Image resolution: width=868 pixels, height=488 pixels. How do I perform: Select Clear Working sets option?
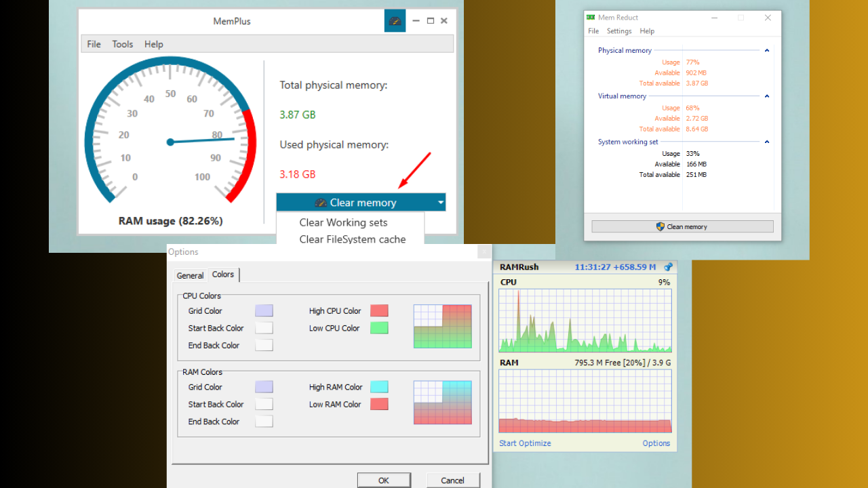[x=343, y=222]
